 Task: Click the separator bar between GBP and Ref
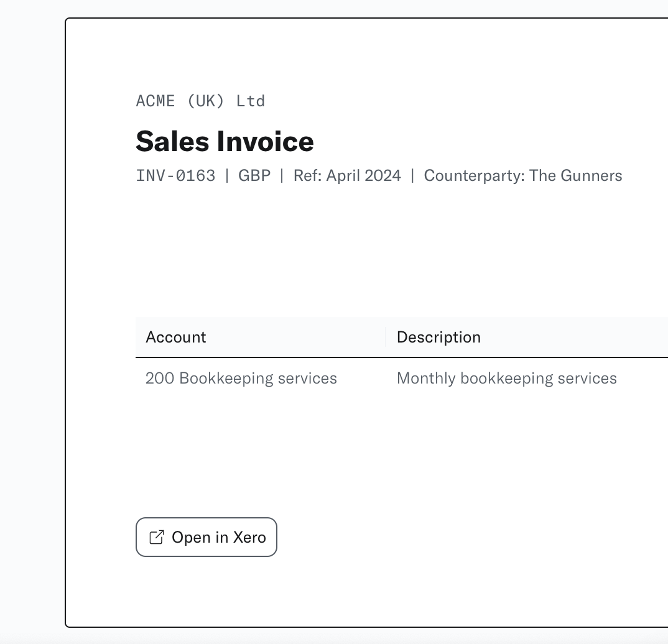[x=282, y=175]
